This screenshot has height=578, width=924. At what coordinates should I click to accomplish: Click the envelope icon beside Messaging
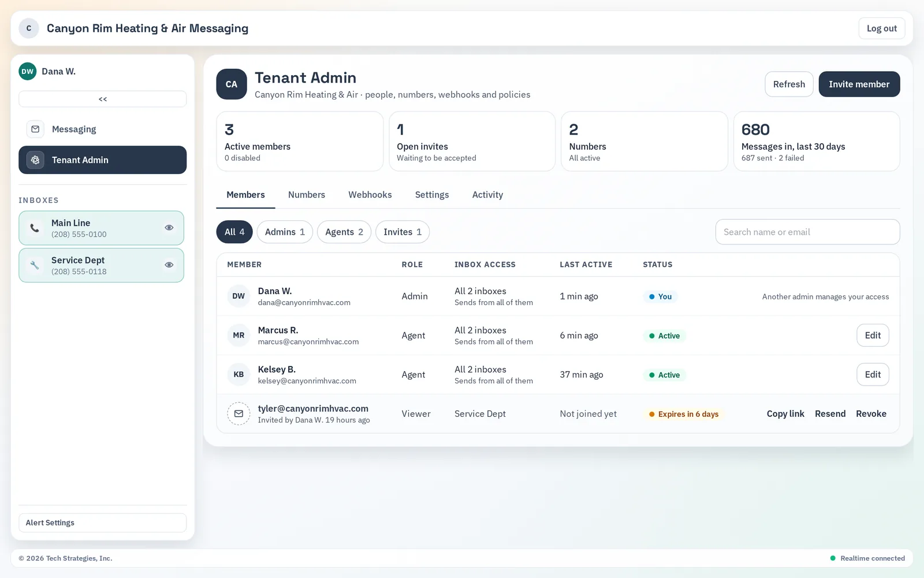[35, 129]
